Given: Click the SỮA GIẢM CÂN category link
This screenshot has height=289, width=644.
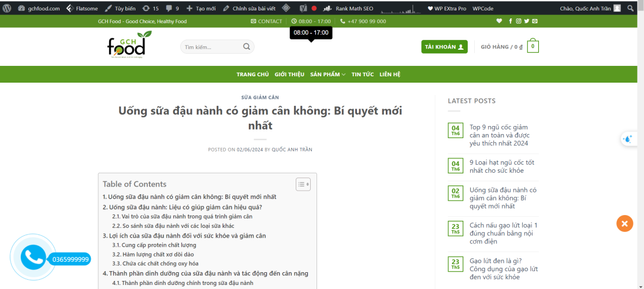Looking at the screenshot, I should [x=260, y=98].
